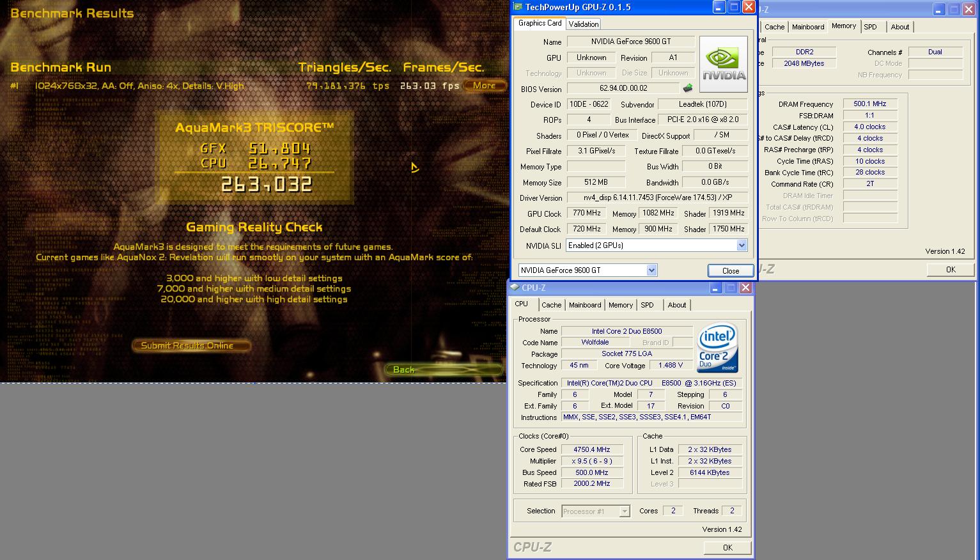The height and width of the screenshot is (560, 980).
Task: Click the Channels # Dual value
Action: coord(935,52)
